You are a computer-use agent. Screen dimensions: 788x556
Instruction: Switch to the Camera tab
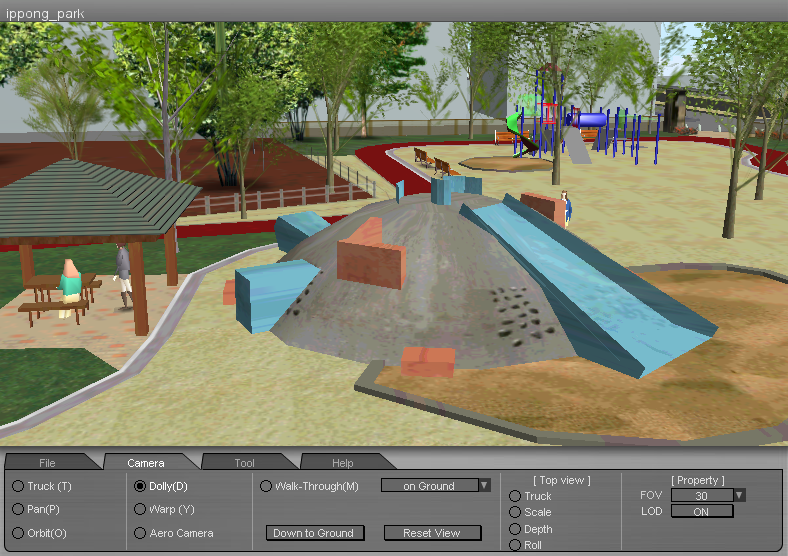(146, 462)
